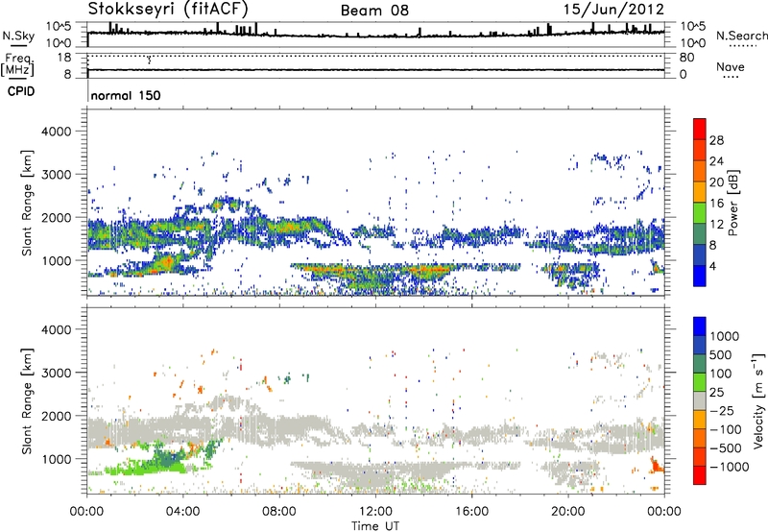Screen dimensions: 768x532
Task: Click the 'Stokkseyri (fitACF)' title
Action: tap(168, 9)
